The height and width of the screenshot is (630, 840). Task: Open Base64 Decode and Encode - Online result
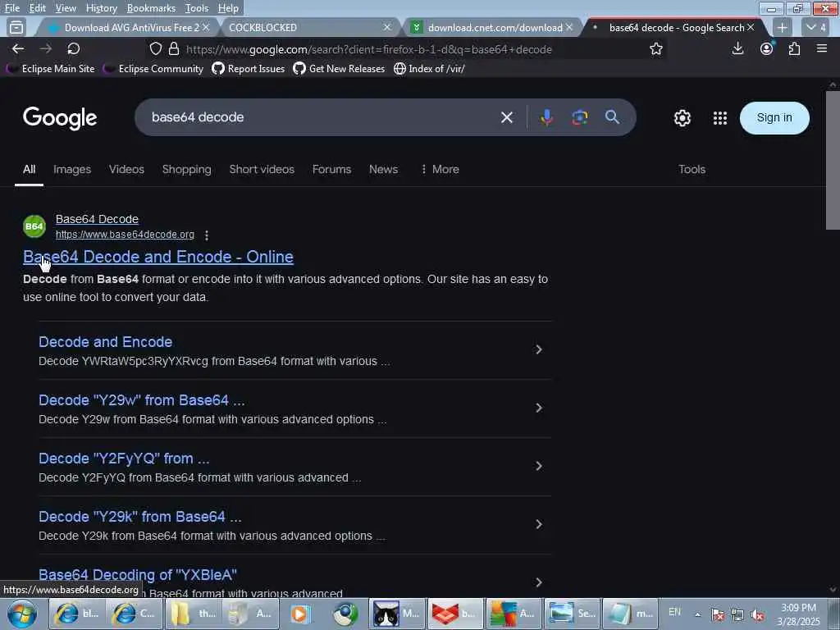tap(158, 257)
